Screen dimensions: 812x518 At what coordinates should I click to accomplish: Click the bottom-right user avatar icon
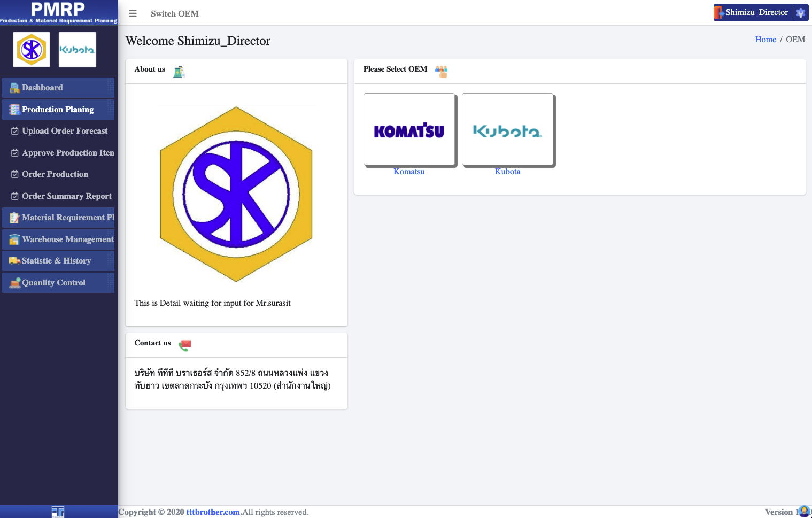pos(803,512)
